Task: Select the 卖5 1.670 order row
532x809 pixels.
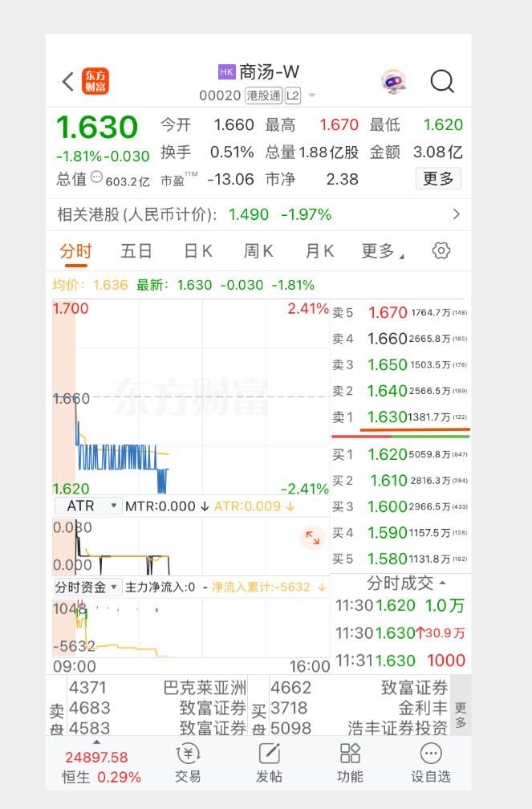Action: tap(400, 313)
